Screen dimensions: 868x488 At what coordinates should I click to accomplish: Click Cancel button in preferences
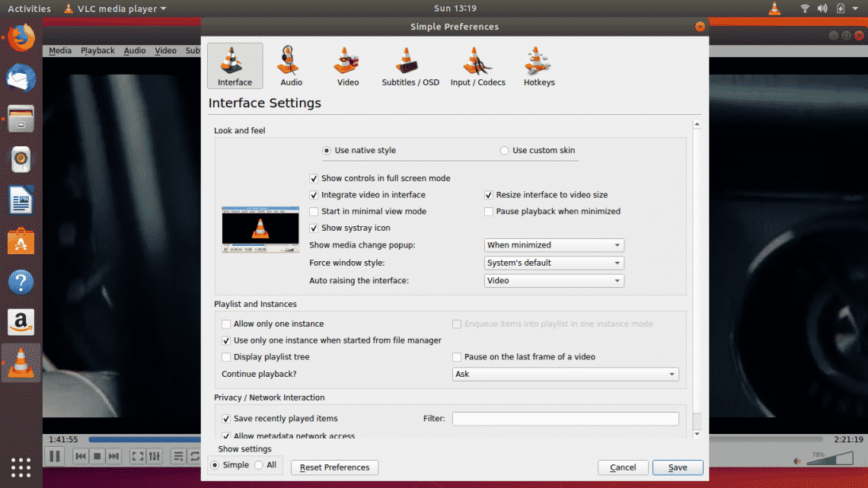[x=623, y=467]
